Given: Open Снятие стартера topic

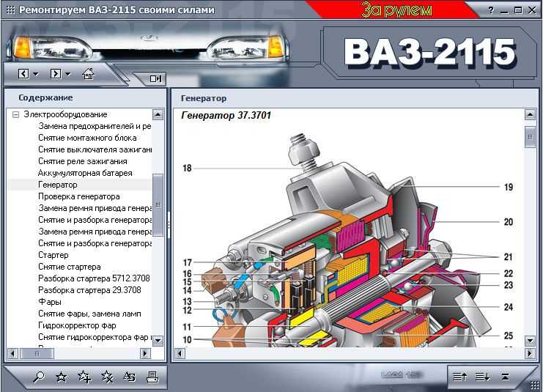Looking at the screenshot, I should [70, 267].
